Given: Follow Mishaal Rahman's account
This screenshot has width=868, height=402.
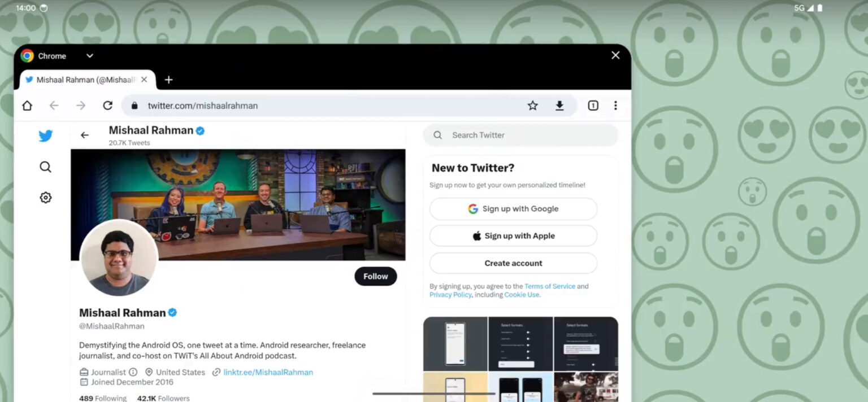Looking at the screenshot, I should 375,276.
